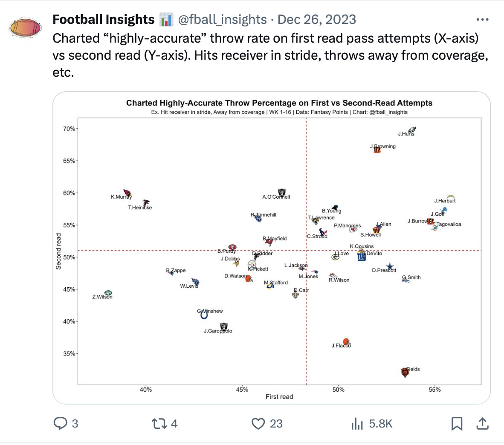Like the tweet with heart icon
Viewport: 504px width, 445px height.
pyautogui.click(x=258, y=423)
